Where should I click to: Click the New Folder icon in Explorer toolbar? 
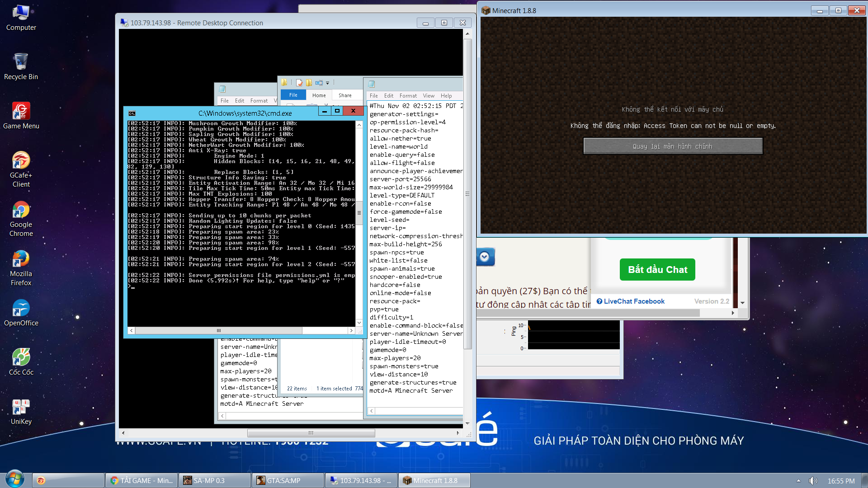click(x=309, y=83)
